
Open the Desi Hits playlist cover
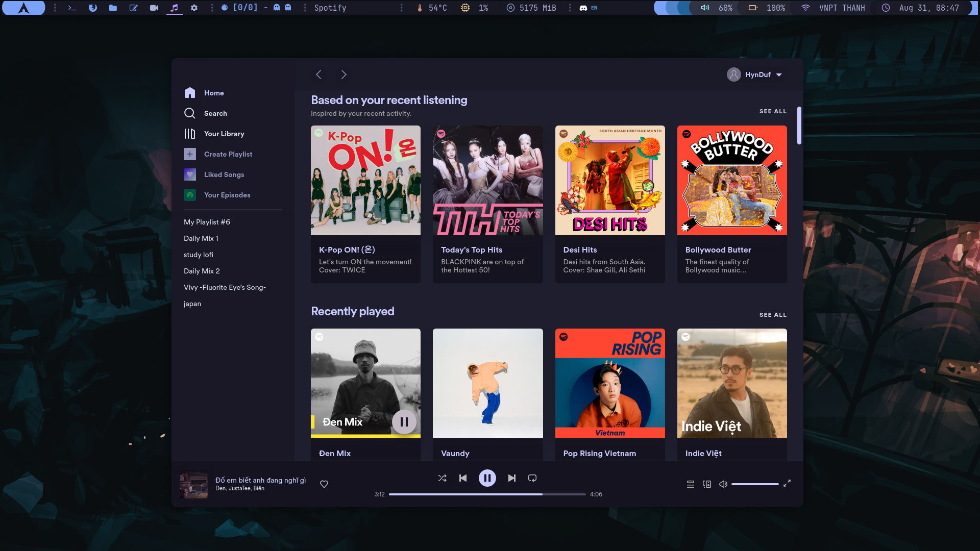(610, 181)
